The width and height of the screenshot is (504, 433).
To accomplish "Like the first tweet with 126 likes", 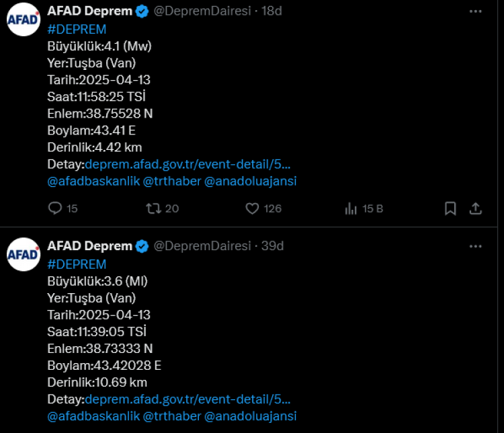I will pos(252,208).
